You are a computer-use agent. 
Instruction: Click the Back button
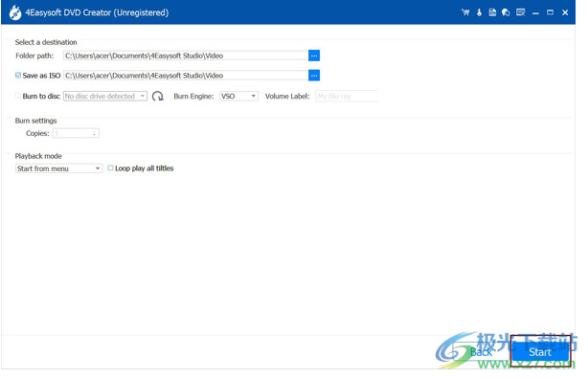pos(481,352)
